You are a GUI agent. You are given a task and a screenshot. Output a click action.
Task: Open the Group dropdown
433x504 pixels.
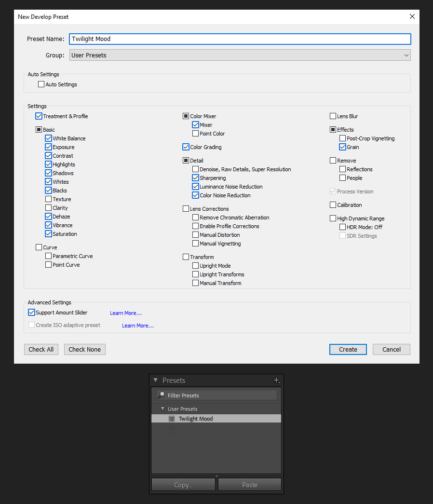240,55
